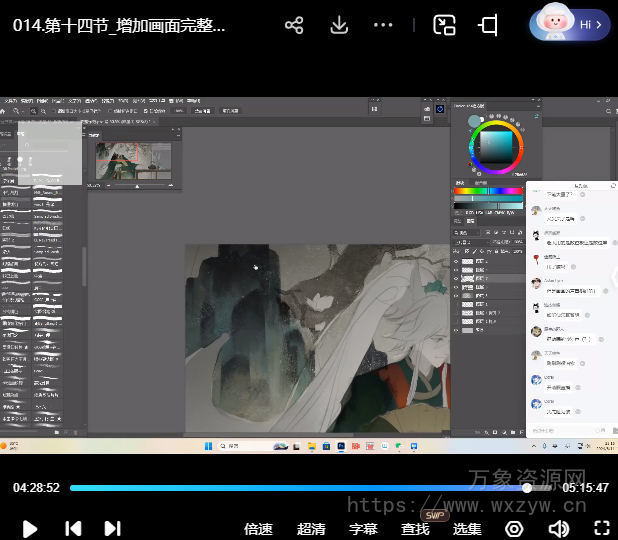This screenshot has height=540, width=618.
Task: Click the circular record icon near volume
Action: coord(514,528)
